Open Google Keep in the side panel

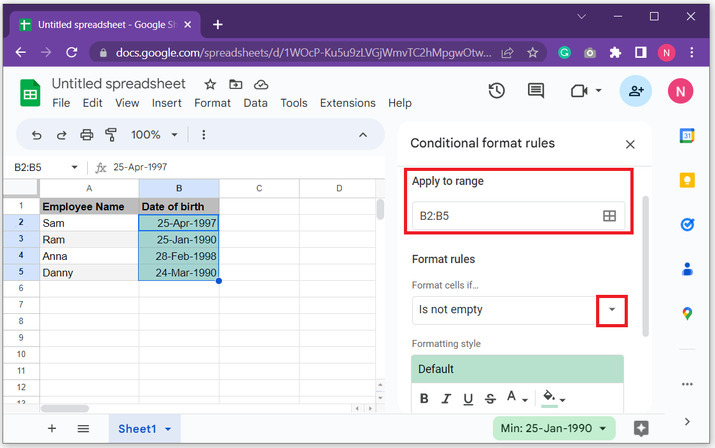(687, 180)
